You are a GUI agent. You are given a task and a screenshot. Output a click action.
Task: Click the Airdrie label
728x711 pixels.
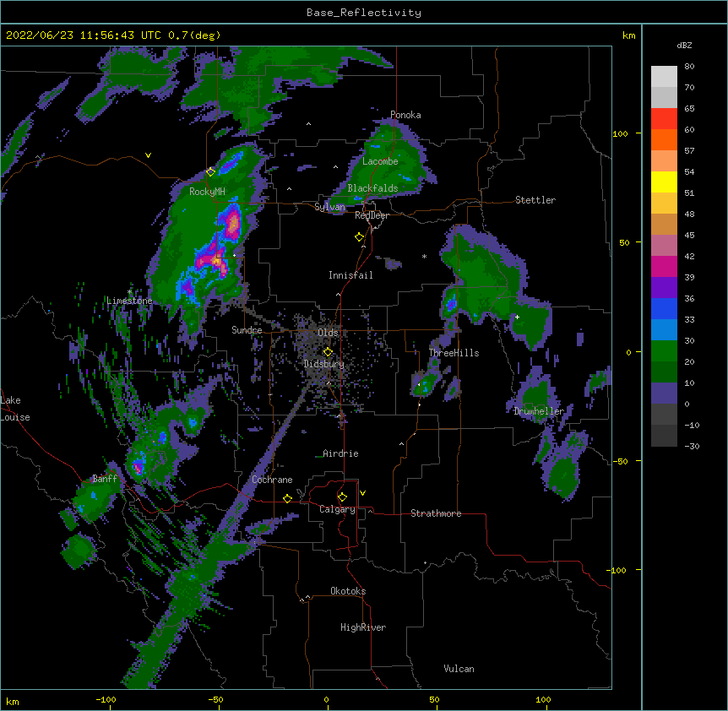340,453
